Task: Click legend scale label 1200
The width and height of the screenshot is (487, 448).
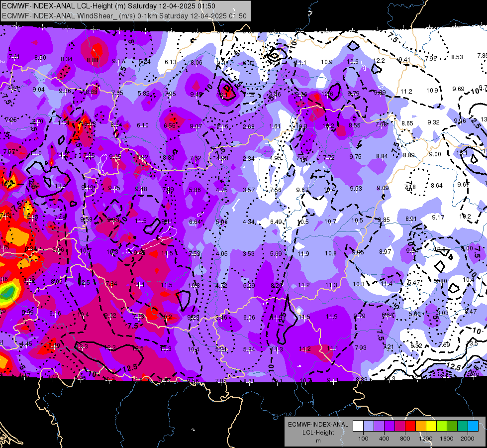Action: (425, 439)
